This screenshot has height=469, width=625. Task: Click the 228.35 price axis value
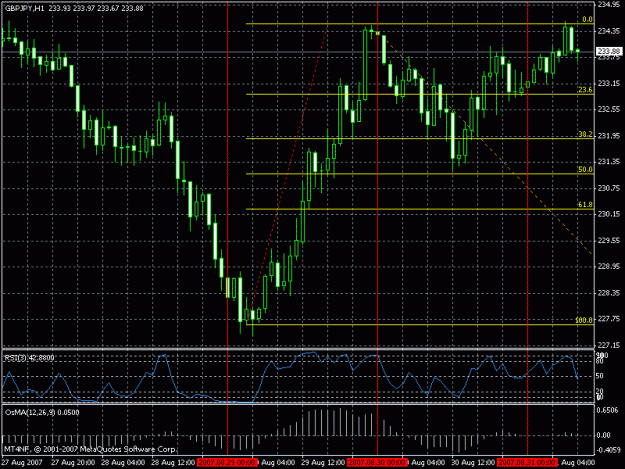click(609, 292)
